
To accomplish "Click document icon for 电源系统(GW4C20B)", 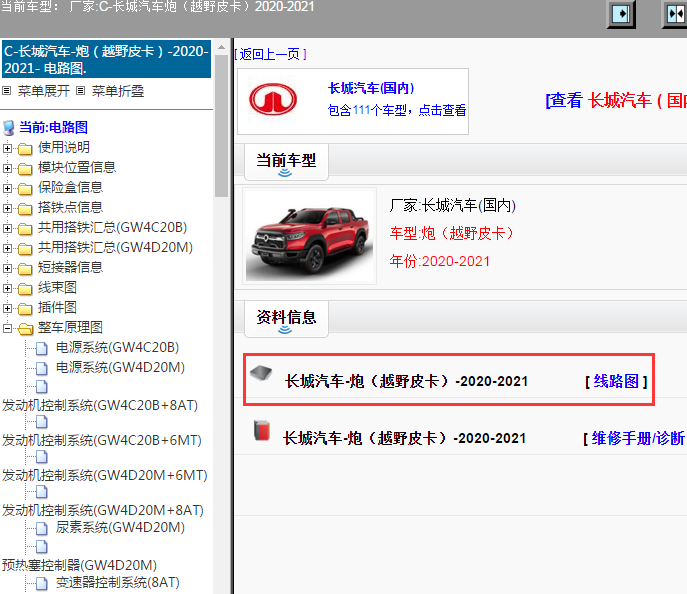I will pyautogui.click(x=42, y=349).
